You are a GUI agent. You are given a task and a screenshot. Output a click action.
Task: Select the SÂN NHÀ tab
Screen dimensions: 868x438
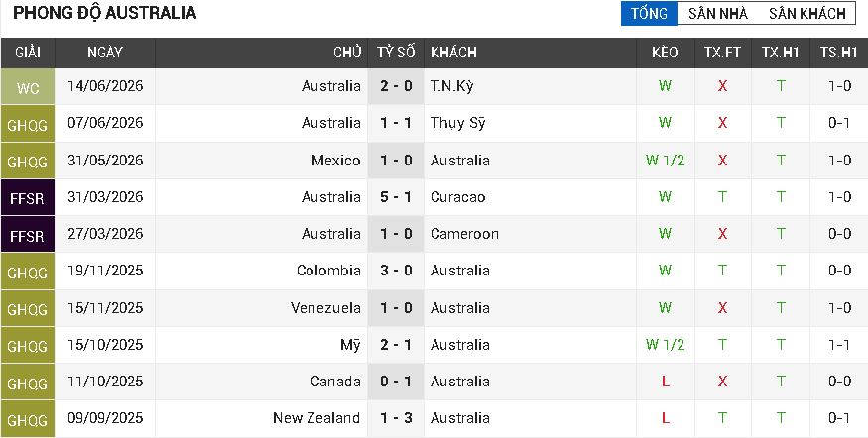click(718, 13)
